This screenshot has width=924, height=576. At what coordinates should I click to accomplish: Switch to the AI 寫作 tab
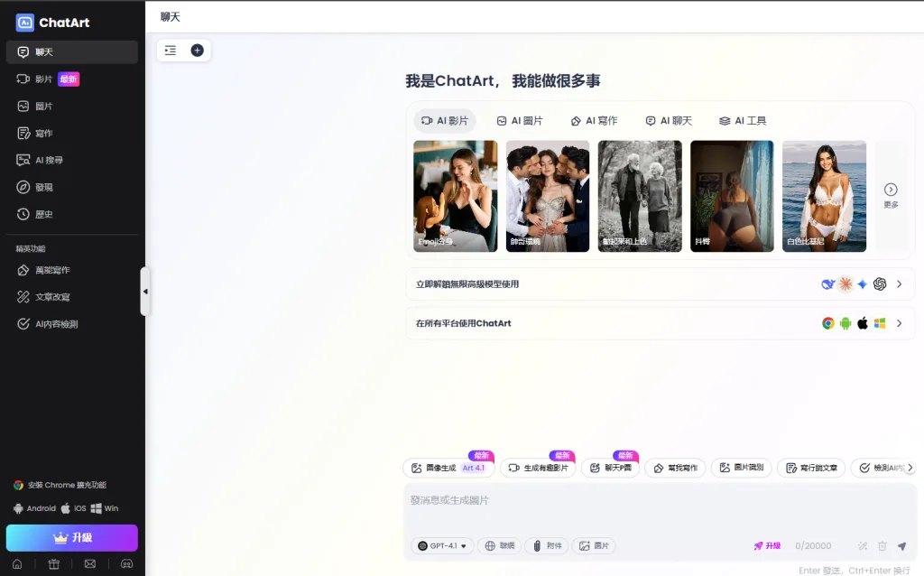(594, 121)
